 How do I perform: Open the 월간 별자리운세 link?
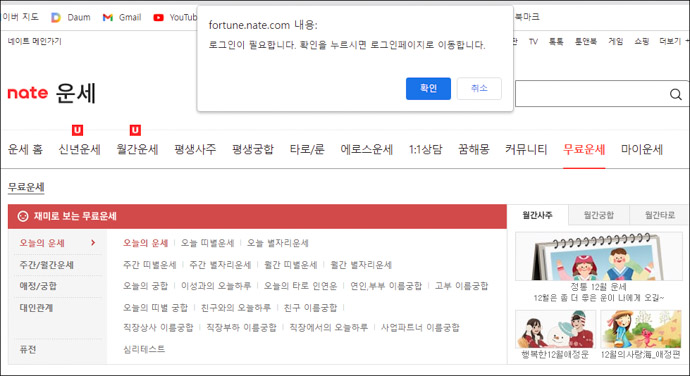[361, 265]
